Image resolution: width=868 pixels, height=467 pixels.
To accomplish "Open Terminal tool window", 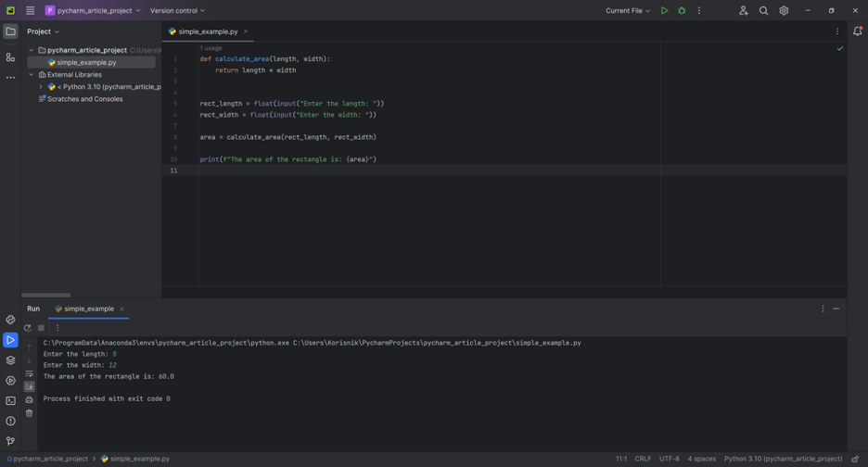I will 10,400.
